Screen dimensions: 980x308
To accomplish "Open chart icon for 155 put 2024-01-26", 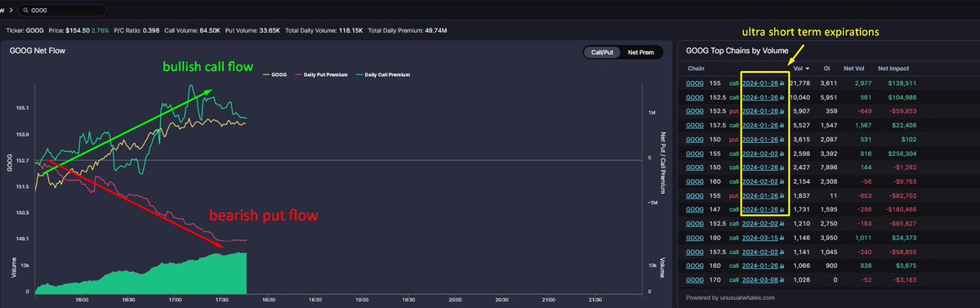I will tap(782, 195).
